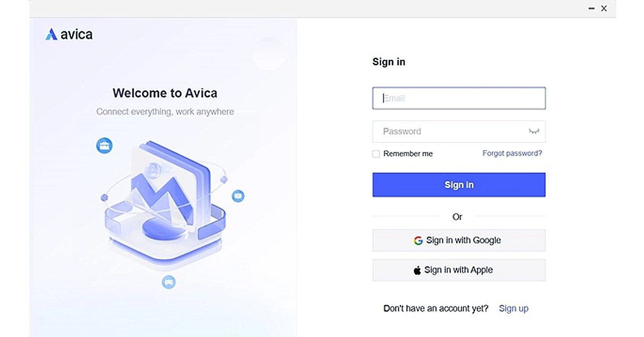
Task: Click the blue Sign in button
Action: pos(459,185)
